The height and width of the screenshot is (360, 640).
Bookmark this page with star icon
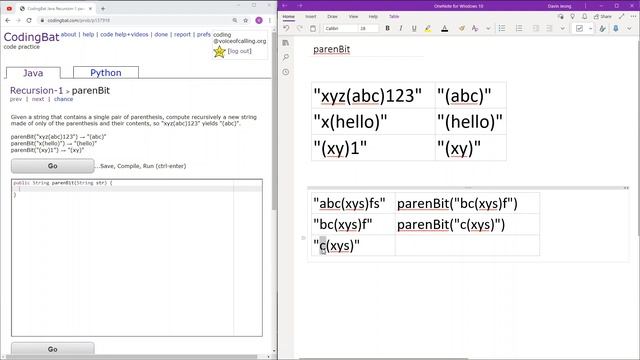246,20
